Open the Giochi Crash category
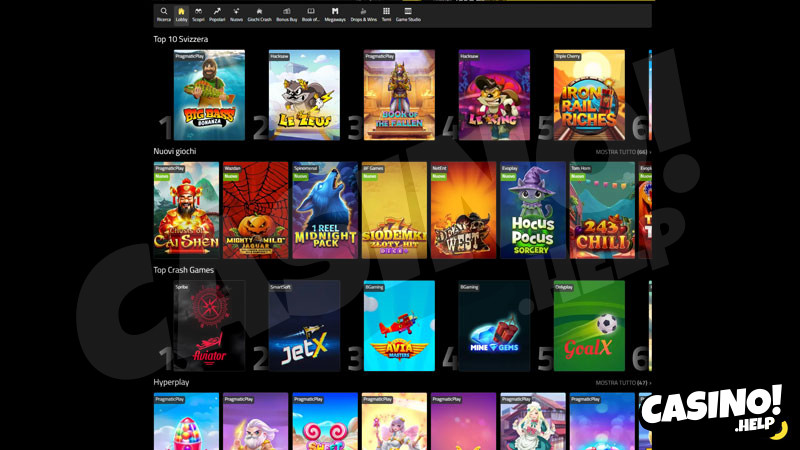The height and width of the screenshot is (450, 800). point(259,15)
